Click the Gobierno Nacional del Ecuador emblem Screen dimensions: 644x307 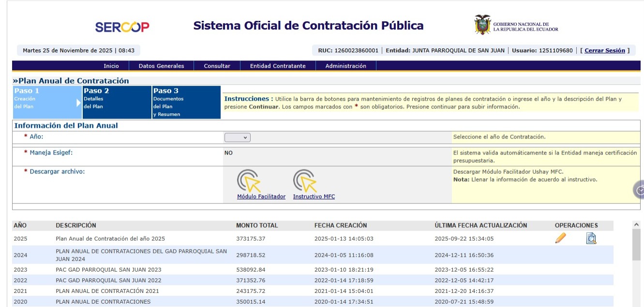tap(482, 25)
